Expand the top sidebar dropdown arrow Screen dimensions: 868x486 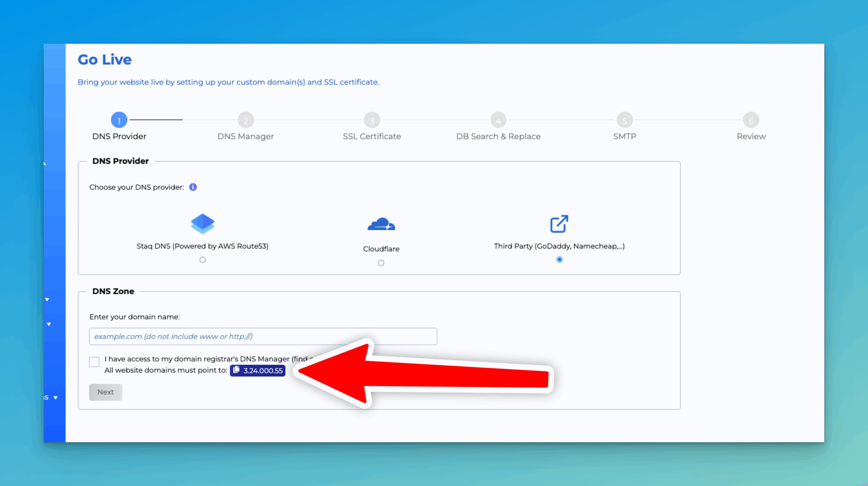47,299
